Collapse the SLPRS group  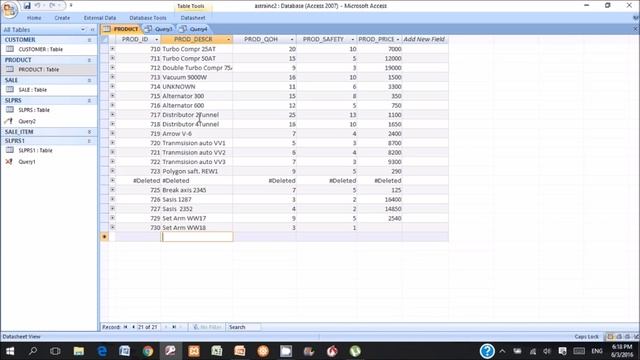click(89, 100)
